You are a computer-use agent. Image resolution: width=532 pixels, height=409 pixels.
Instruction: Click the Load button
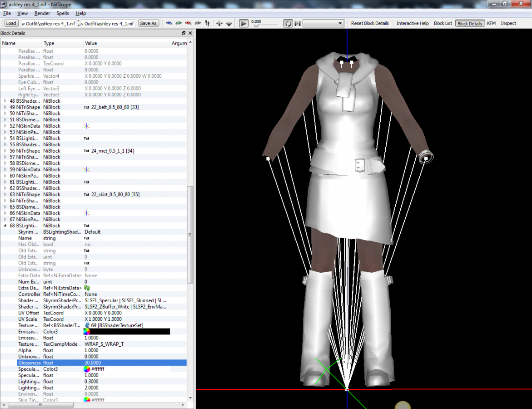[11, 23]
